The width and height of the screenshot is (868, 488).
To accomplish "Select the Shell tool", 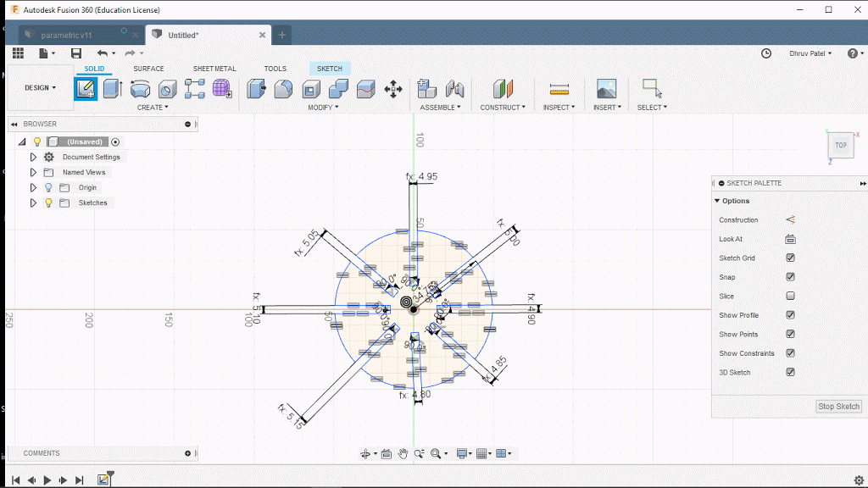I will [311, 89].
